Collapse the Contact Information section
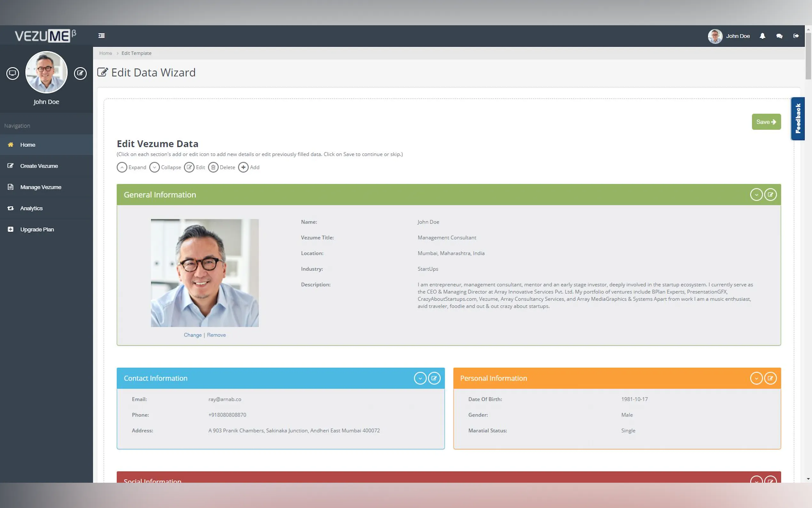The image size is (812, 508). (x=420, y=378)
